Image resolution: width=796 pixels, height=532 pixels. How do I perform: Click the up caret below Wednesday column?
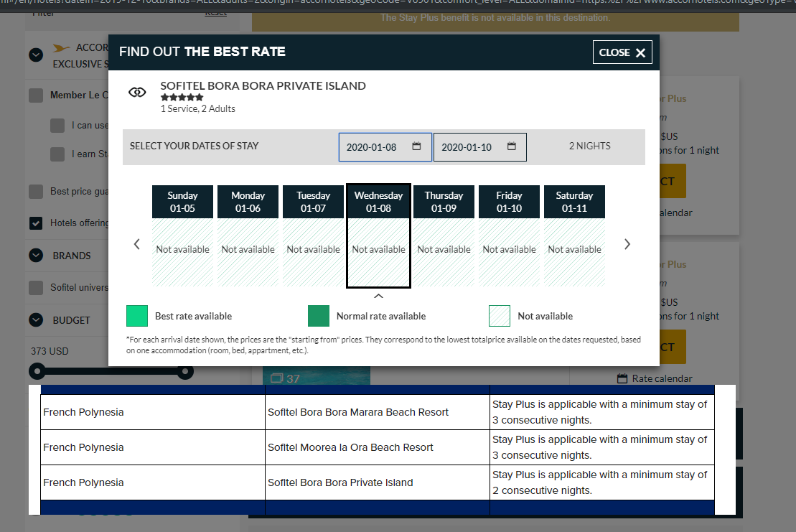[x=378, y=296]
